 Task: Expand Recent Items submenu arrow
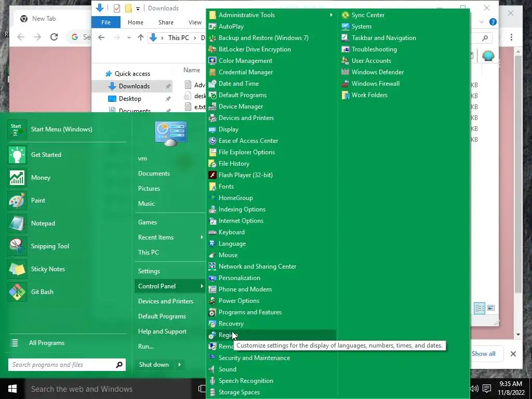click(x=202, y=237)
